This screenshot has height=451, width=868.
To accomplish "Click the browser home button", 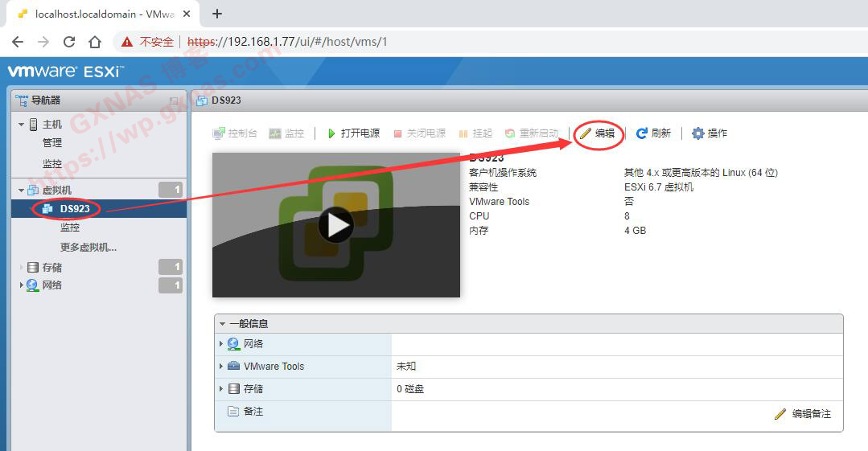I will [x=95, y=42].
